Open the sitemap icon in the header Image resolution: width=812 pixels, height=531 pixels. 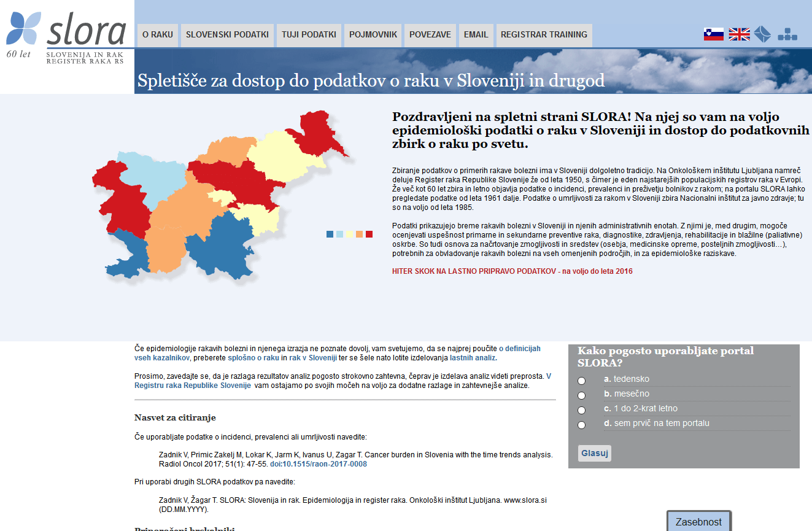(x=787, y=34)
